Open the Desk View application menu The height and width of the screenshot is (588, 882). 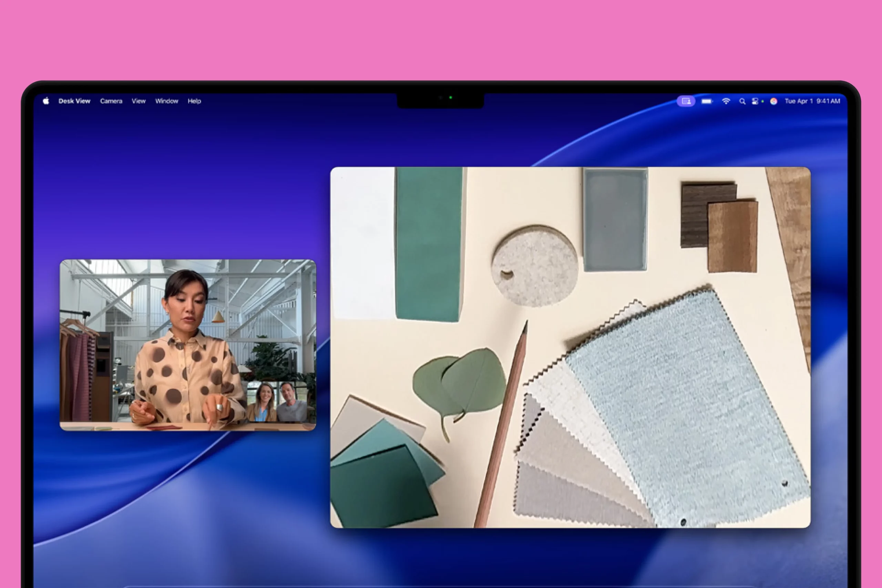click(74, 101)
